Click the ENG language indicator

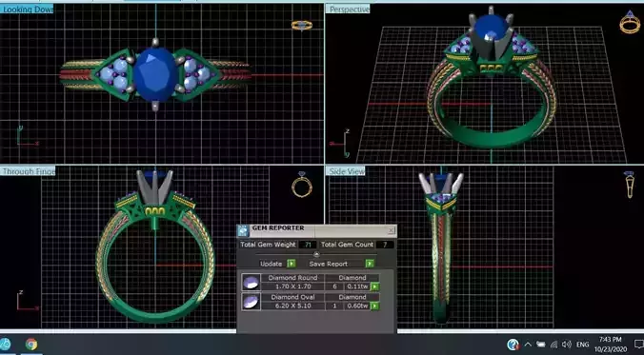[x=583, y=345]
